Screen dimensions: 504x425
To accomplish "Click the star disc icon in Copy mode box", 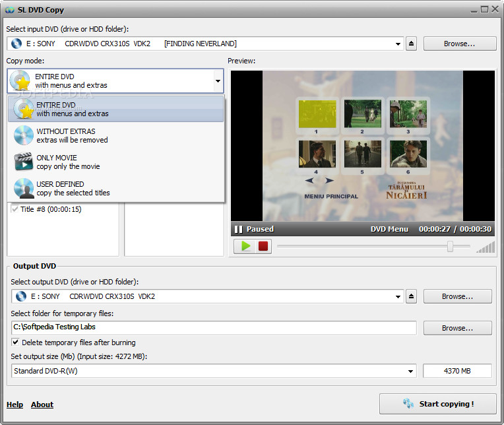I will [x=20, y=81].
